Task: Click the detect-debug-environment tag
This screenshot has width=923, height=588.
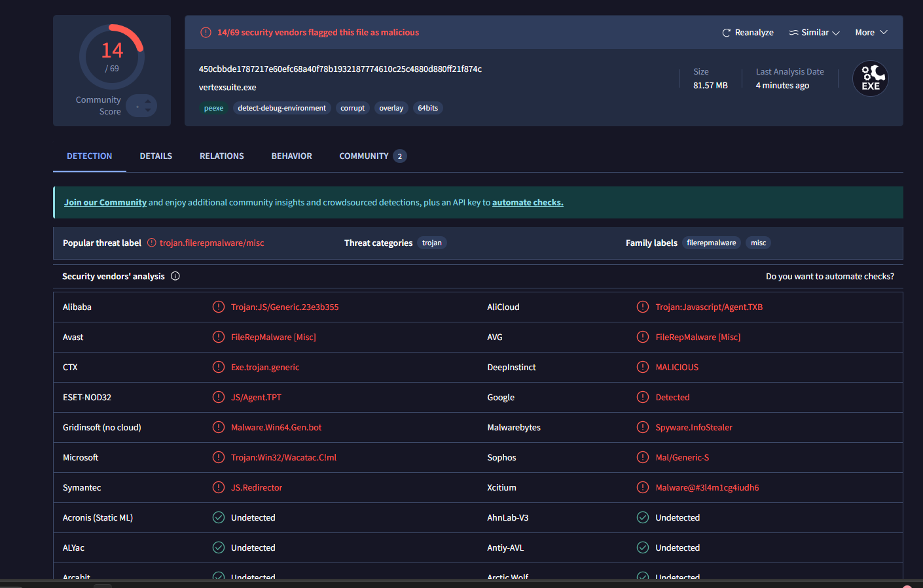Action: 281,108
